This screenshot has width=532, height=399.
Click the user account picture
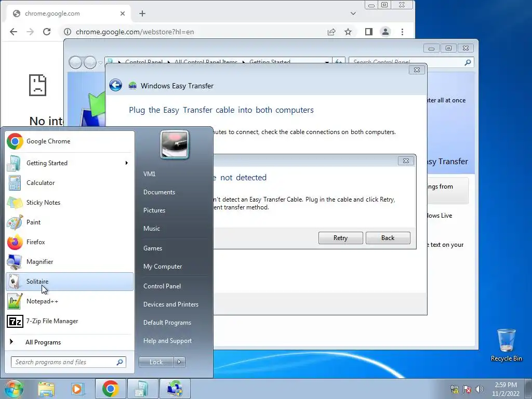click(175, 144)
